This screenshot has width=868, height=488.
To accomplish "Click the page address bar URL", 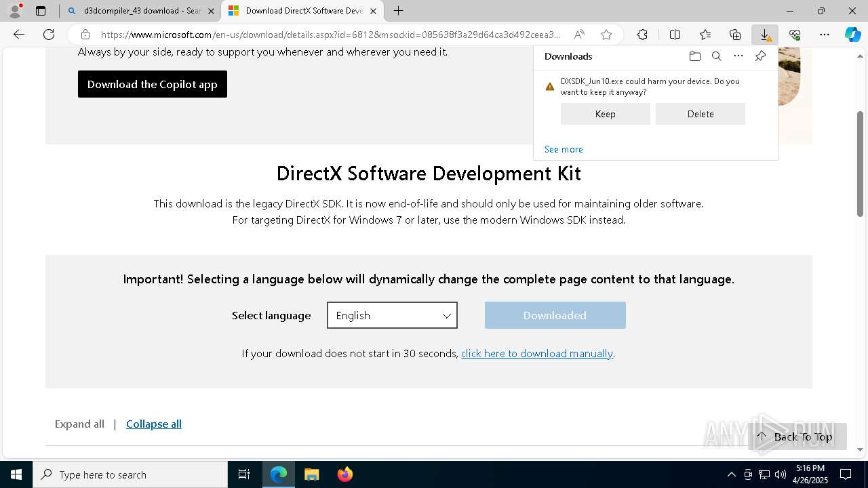I will (x=330, y=35).
